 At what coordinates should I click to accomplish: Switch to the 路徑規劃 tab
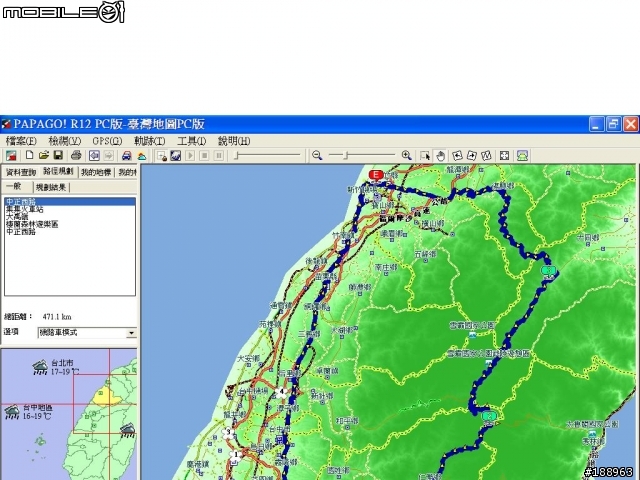(58, 171)
